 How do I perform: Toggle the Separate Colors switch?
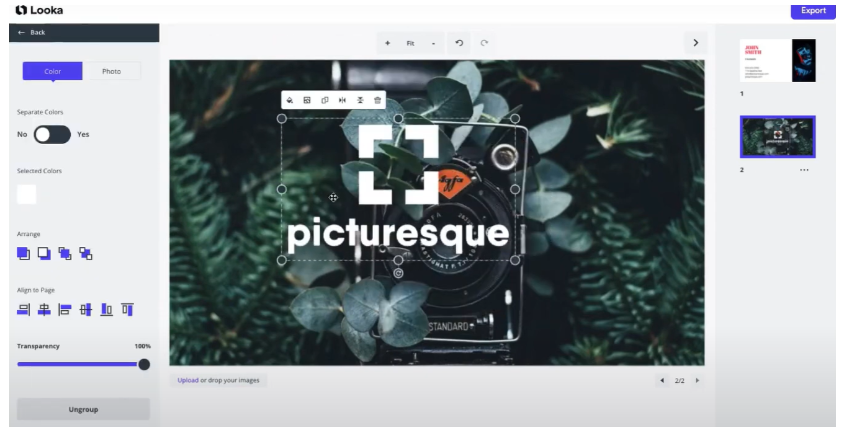tap(52, 135)
